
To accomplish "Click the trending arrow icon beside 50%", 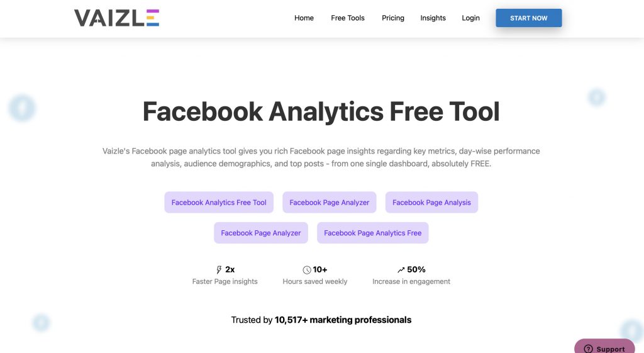I will [401, 270].
